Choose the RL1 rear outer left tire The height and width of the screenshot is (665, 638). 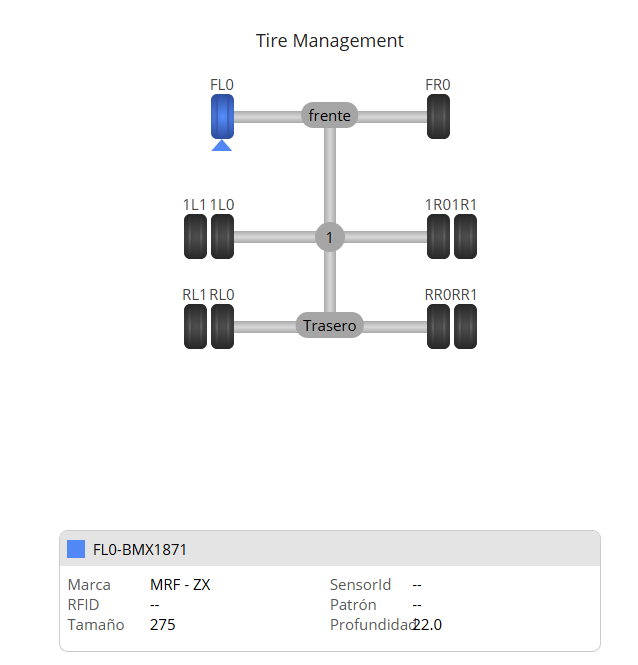(x=195, y=326)
